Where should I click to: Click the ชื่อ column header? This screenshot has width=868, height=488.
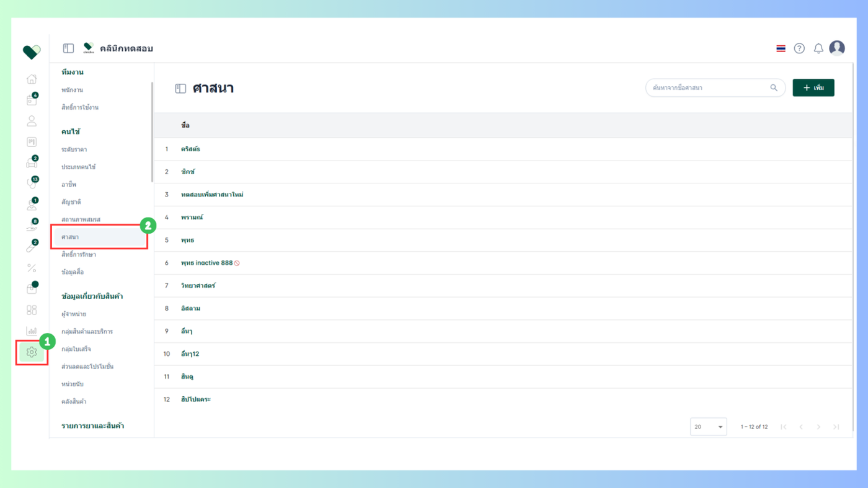[x=185, y=125]
